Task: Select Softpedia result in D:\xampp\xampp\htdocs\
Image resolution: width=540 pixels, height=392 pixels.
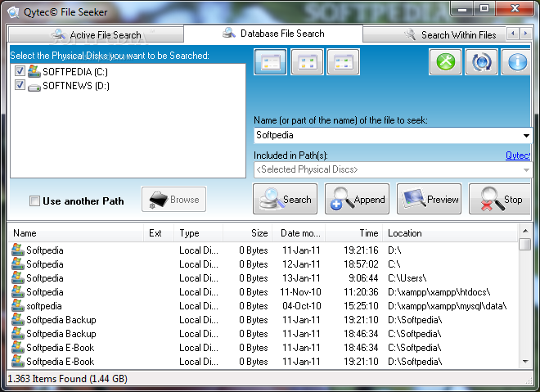Action: 263,292
